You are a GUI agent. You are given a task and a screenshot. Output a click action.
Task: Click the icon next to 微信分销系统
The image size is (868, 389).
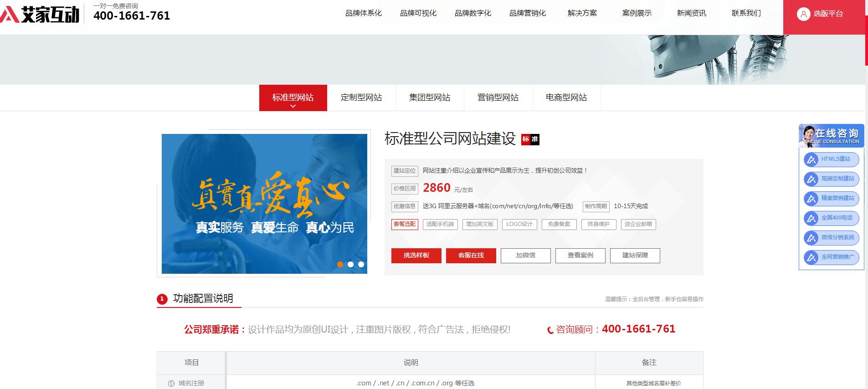click(811, 238)
